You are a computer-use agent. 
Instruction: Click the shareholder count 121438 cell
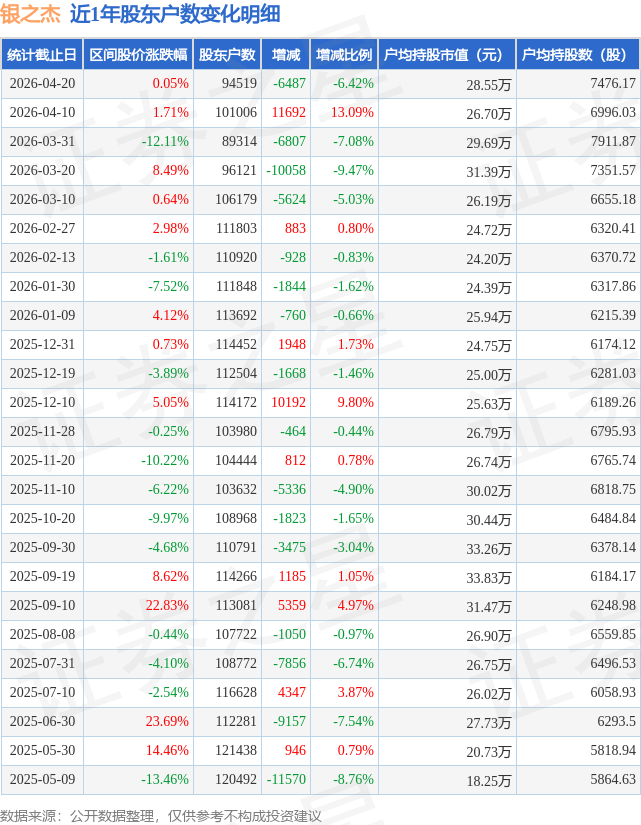(227, 750)
